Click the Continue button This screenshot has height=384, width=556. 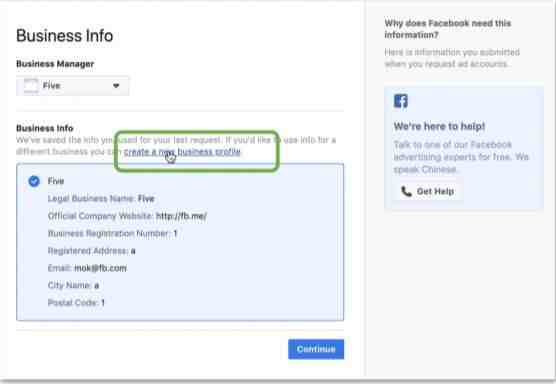pos(316,349)
